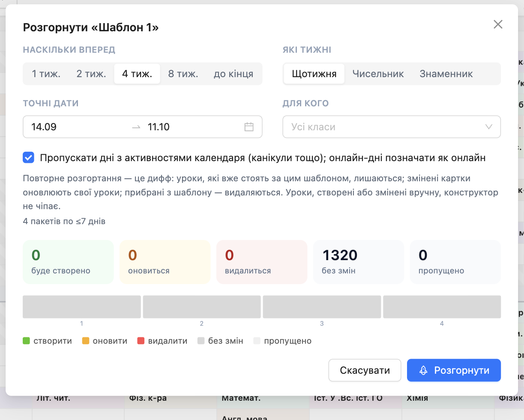The width and height of the screenshot is (524, 420).
Task: Select the «1 тиж.» option
Action: [x=46, y=74]
